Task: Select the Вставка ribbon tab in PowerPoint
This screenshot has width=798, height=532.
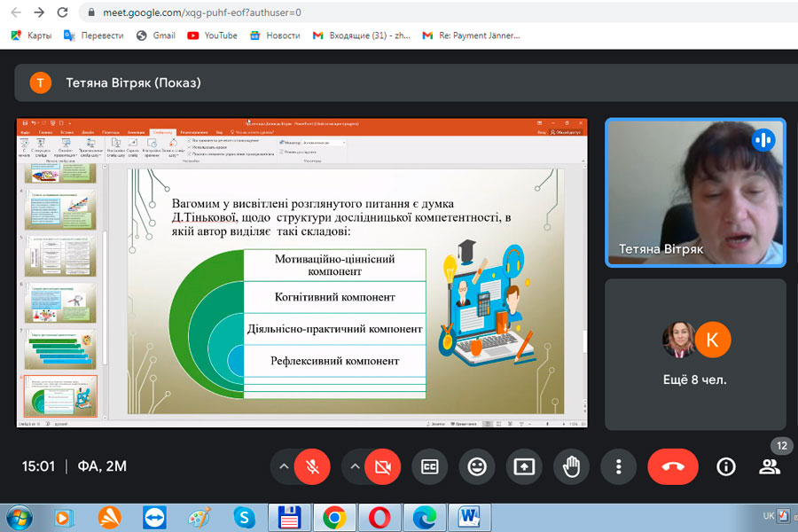Action: coord(66,132)
